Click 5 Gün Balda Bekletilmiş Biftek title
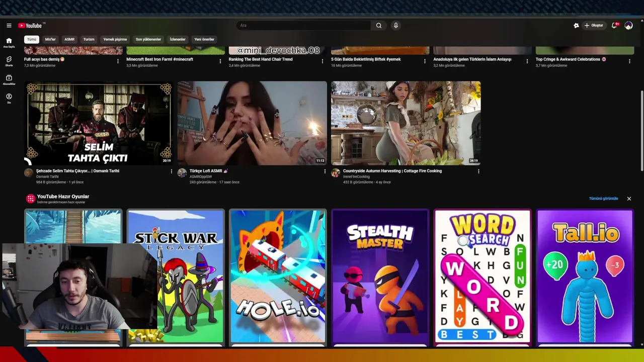Image resolution: width=644 pixels, height=362 pixels. [366, 59]
